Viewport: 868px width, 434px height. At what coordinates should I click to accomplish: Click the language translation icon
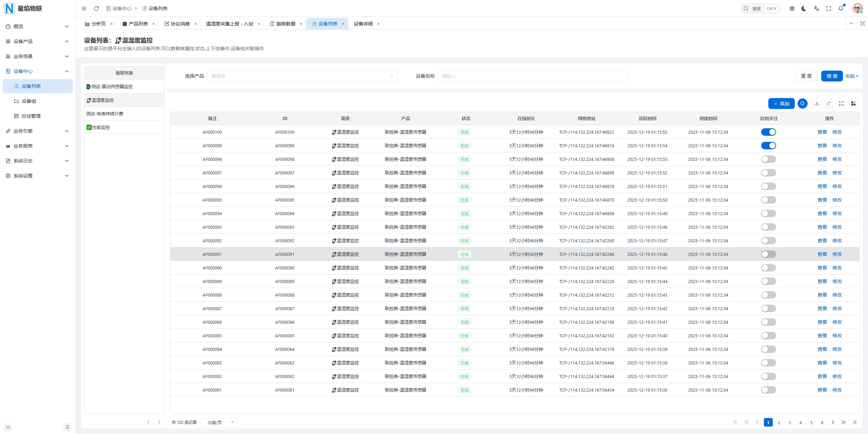pyautogui.click(x=816, y=8)
